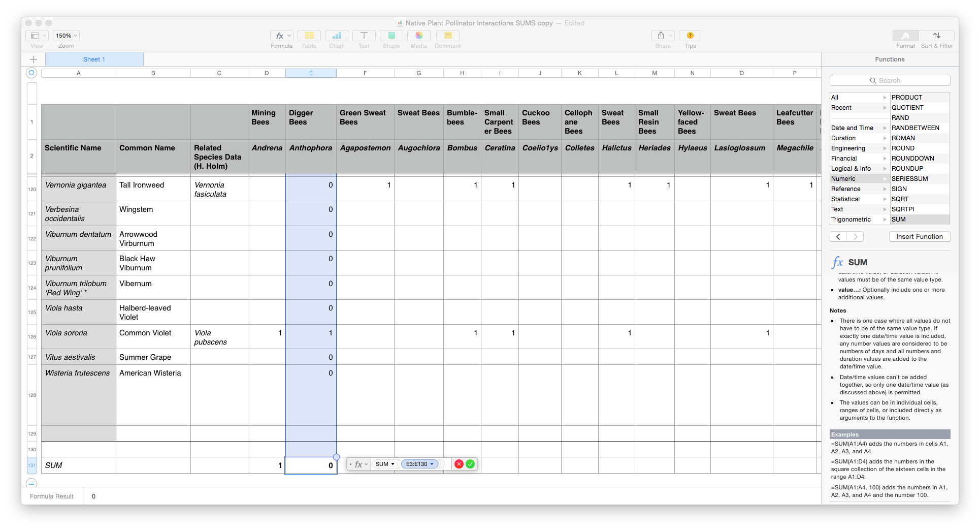
Task: Click the Table toolbar icon
Action: coord(309,36)
